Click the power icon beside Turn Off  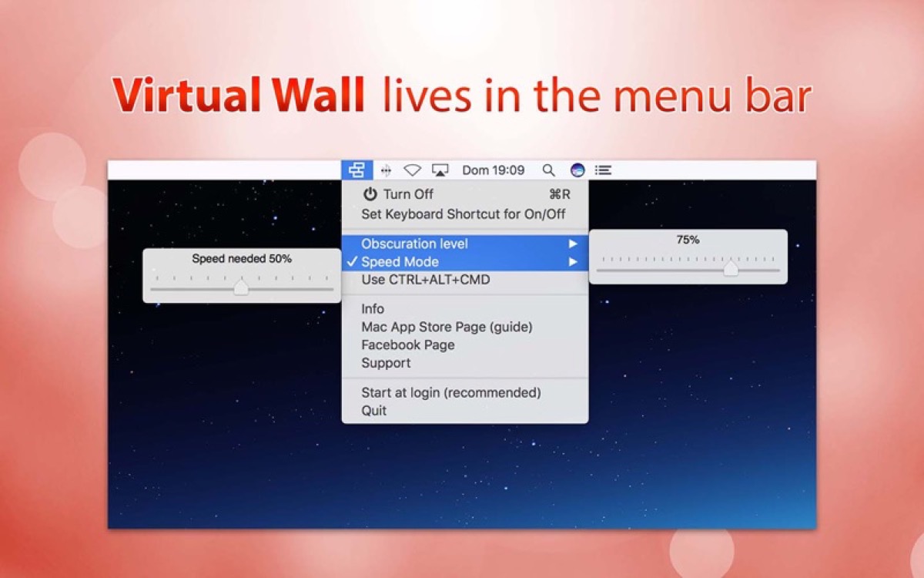pos(370,194)
